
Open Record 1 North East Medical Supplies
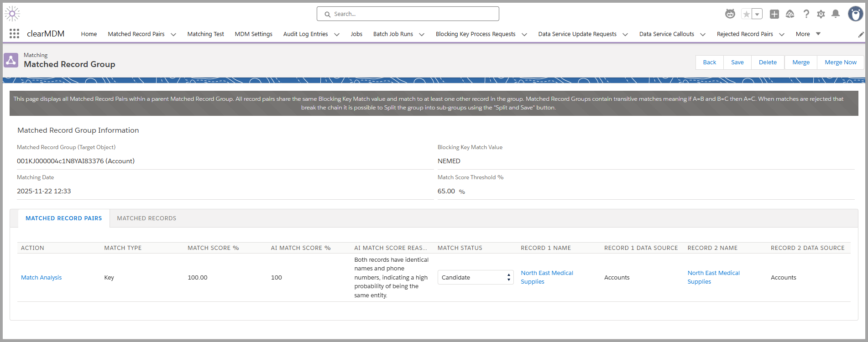(x=547, y=277)
